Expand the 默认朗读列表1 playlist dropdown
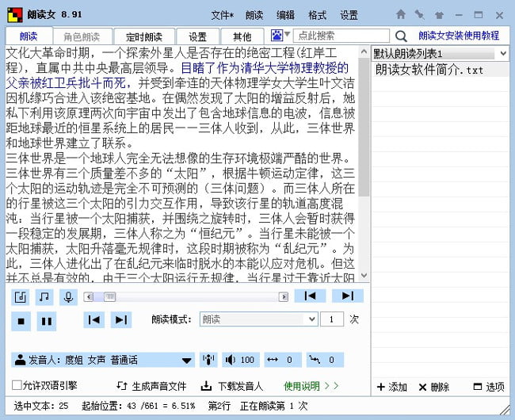This screenshot has width=515, height=420. [502, 53]
